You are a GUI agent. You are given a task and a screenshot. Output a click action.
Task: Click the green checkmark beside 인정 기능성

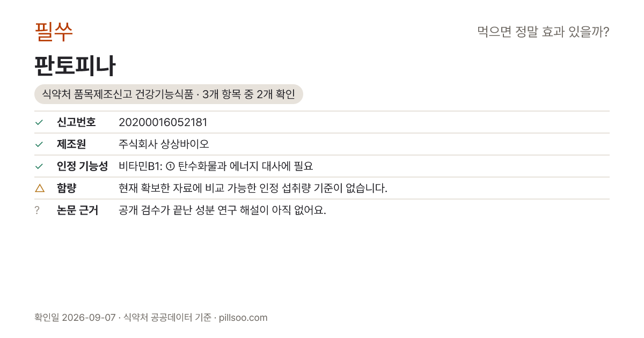[x=39, y=166]
